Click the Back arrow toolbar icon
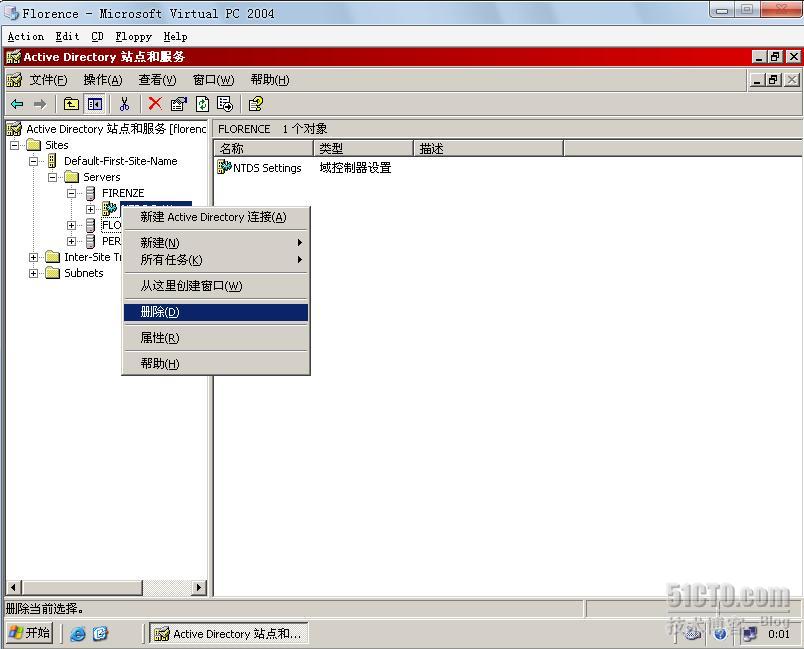The height and width of the screenshot is (649, 804). pos(17,104)
